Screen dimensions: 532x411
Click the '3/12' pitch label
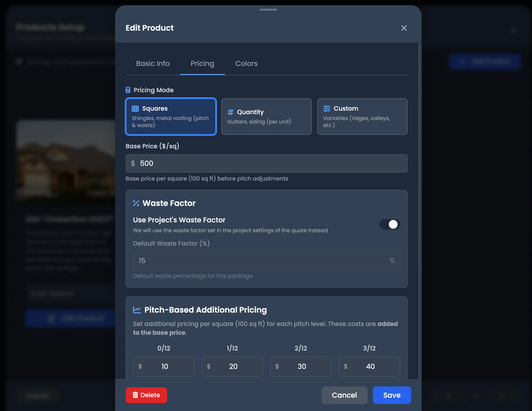tap(369, 348)
